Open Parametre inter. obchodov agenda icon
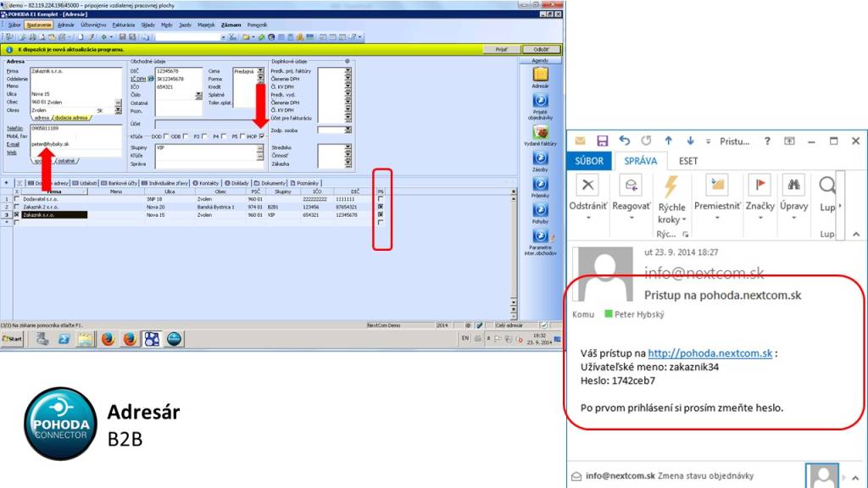This screenshot has width=868, height=488. tap(540, 236)
